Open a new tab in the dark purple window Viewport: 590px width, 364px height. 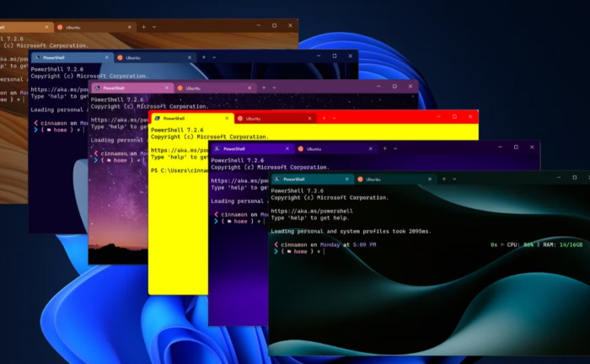point(385,148)
